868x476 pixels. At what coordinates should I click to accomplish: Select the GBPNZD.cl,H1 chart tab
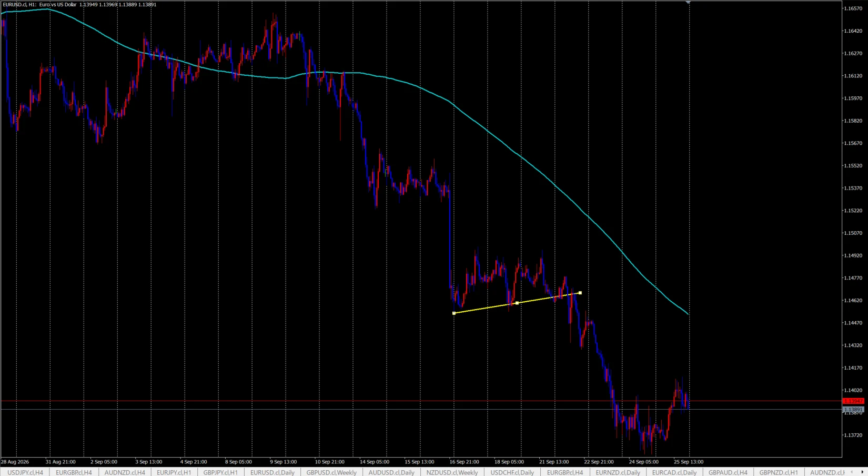click(x=779, y=472)
